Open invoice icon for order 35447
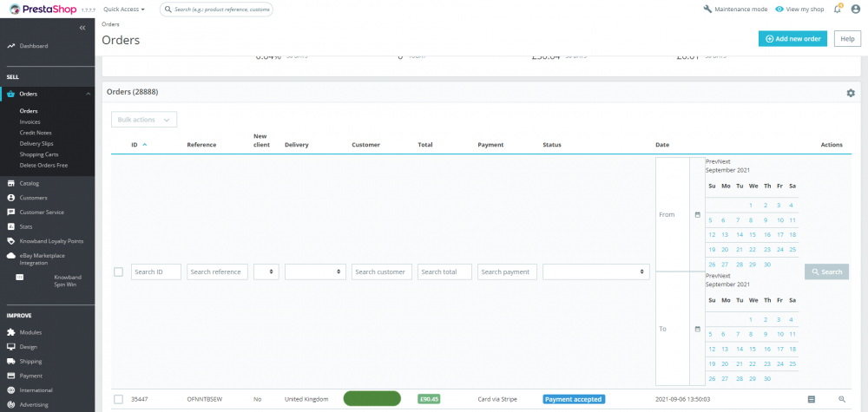The height and width of the screenshot is (412, 868). coord(812,399)
